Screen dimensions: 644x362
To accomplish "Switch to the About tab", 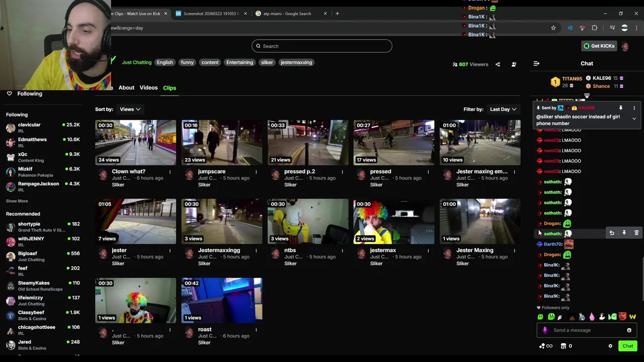I will coord(126,87).
